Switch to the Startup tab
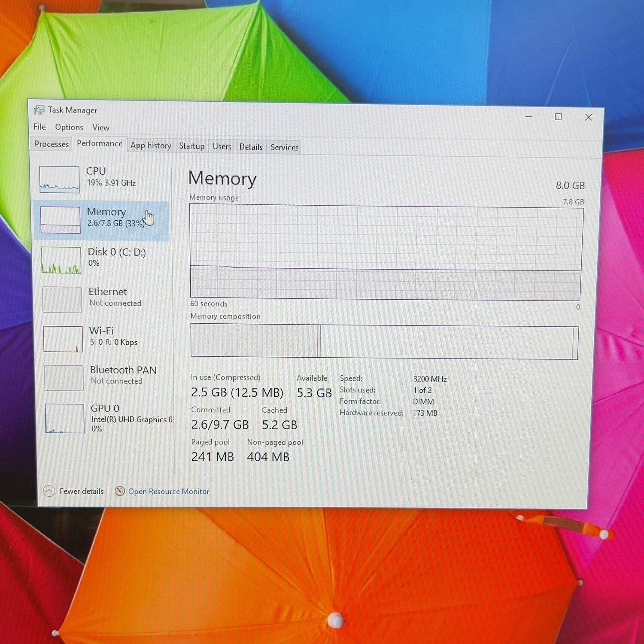This screenshot has width=644, height=644. tap(192, 146)
